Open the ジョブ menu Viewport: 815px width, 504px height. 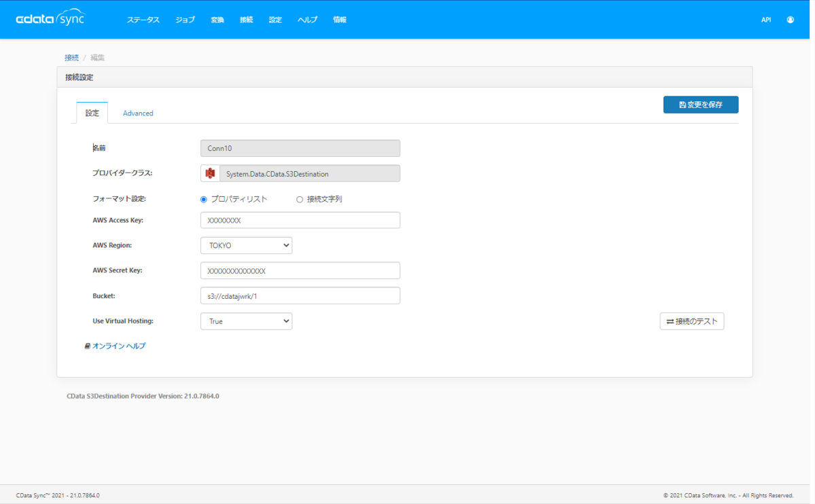click(x=185, y=20)
